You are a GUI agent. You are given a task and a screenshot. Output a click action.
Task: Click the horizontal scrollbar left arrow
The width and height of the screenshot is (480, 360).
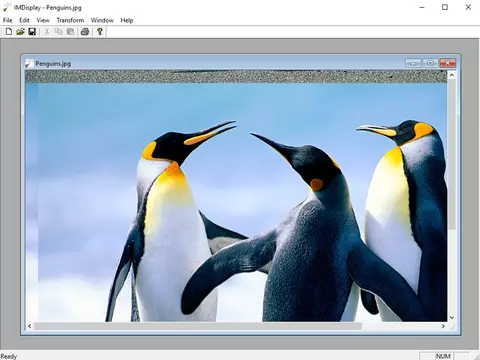[x=30, y=326]
